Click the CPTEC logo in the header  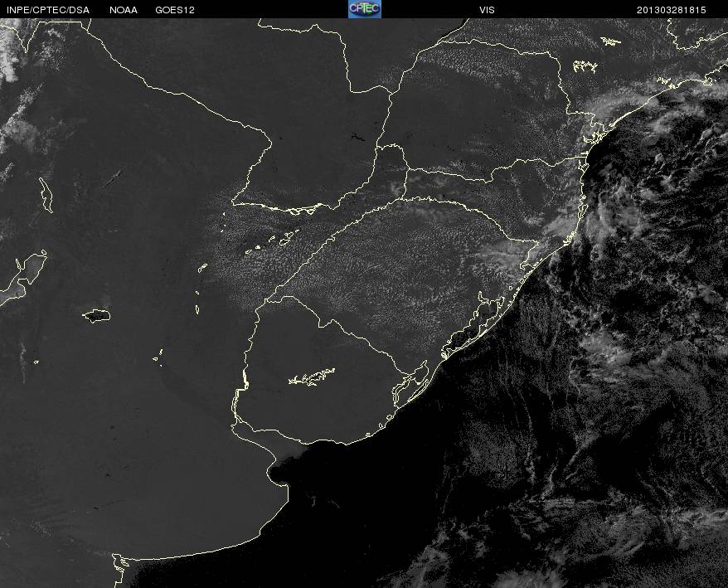pyautogui.click(x=365, y=9)
